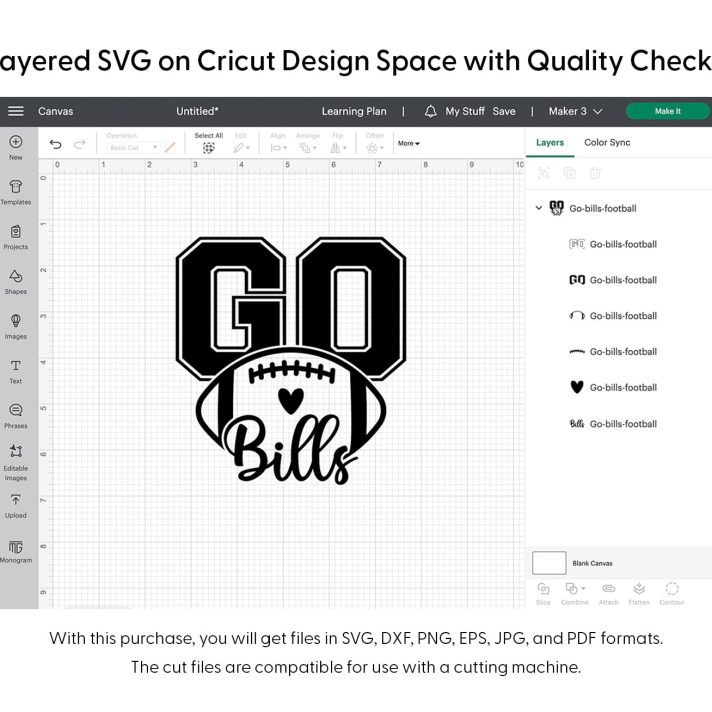Collapse the Go-bills-football group
Image resolution: width=712 pixels, height=712 pixels.
[x=539, y=208]
